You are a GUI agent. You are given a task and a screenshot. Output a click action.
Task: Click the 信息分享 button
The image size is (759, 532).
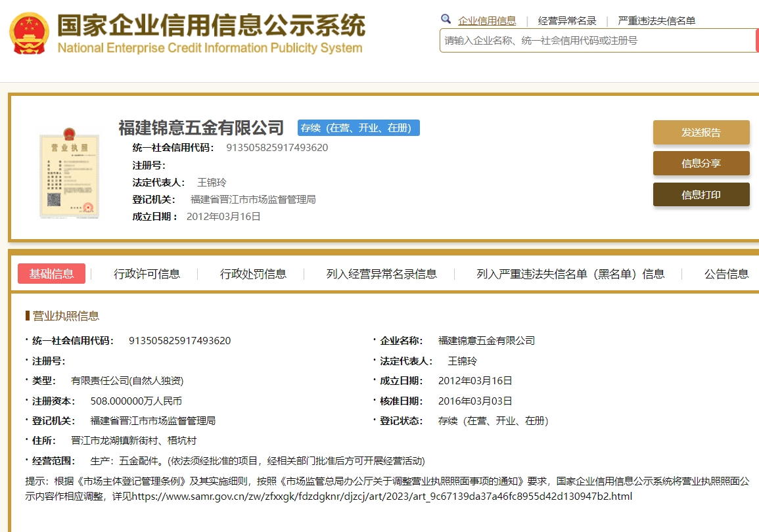[x=701, y=164]
